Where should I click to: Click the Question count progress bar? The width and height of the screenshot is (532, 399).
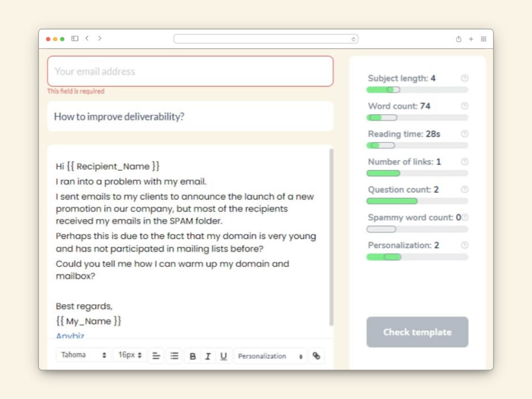pyautogui.click(x=417, y=201)
